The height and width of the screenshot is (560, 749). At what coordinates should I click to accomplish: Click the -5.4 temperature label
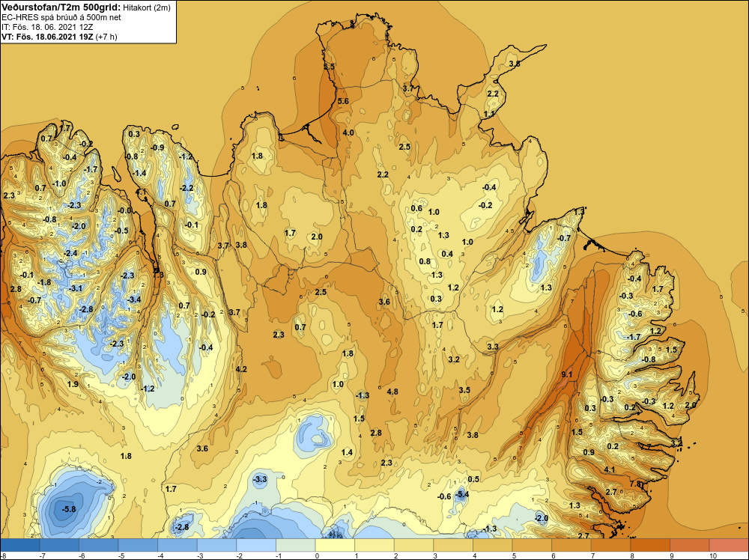pyautogui.click(x=461, y=494)
